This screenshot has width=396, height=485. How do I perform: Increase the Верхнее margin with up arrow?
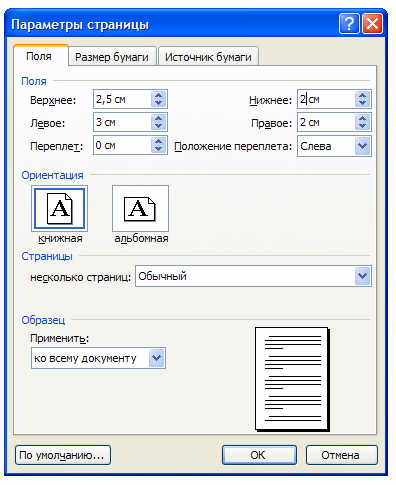pyautogui.click(x=159, y=95)
